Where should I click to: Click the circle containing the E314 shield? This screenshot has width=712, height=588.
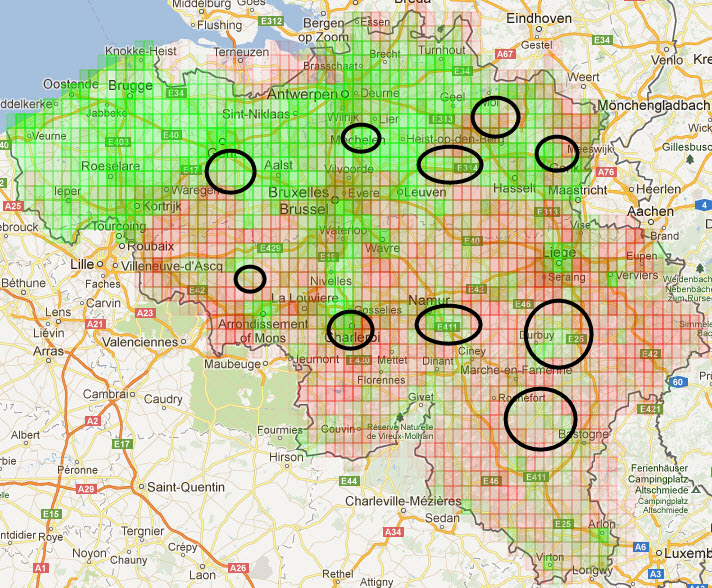tap(451, 164)
